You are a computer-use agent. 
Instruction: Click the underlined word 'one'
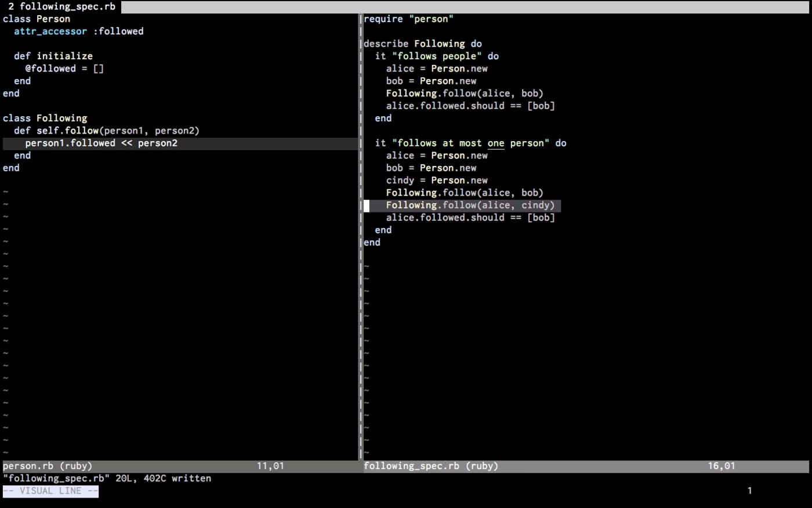496,143
